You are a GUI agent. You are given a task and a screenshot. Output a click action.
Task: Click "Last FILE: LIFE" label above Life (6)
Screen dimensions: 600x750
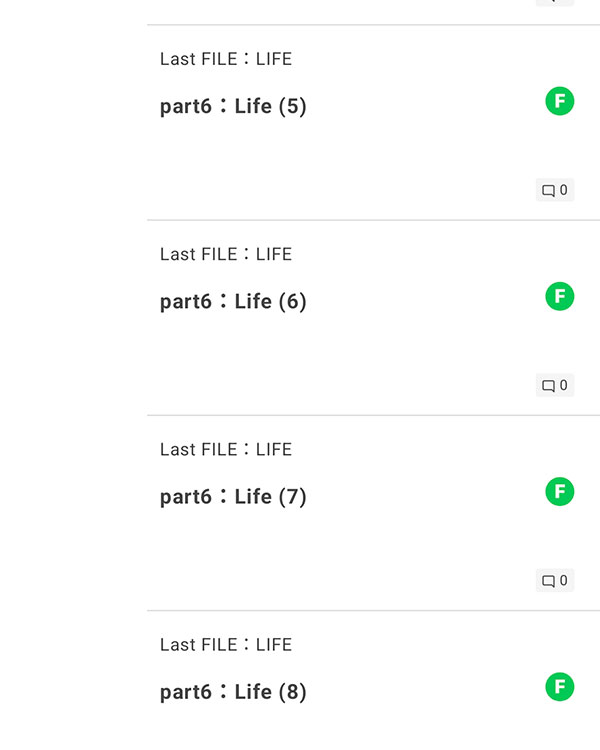pos(226,254)
